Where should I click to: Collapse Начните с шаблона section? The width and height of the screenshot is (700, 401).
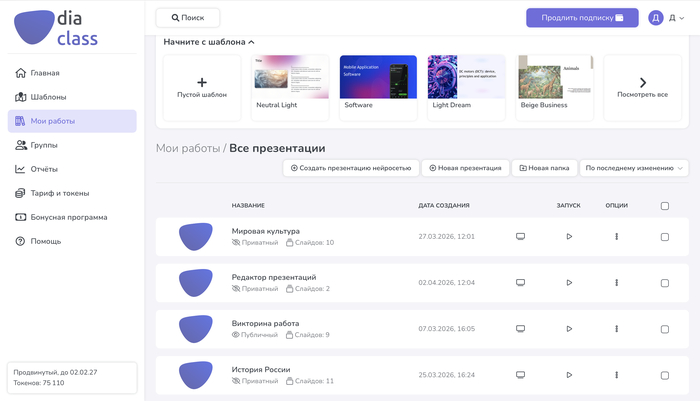coord(209,42)
